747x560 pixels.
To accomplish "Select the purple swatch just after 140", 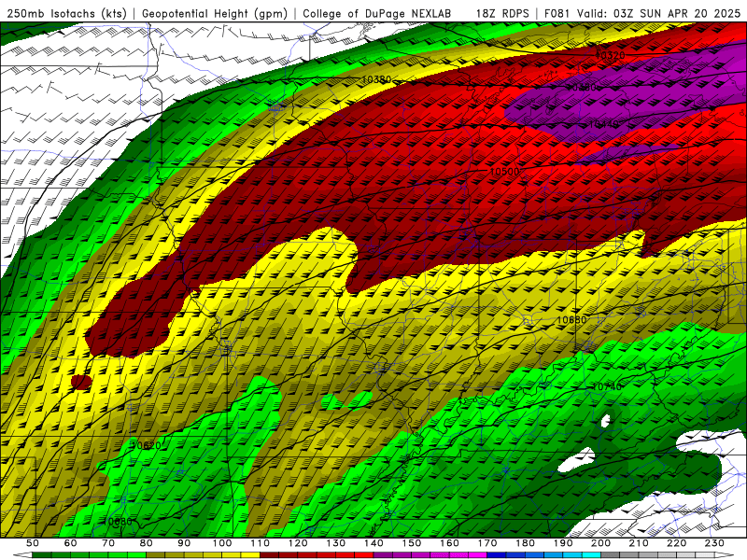I will click(383, 555).
